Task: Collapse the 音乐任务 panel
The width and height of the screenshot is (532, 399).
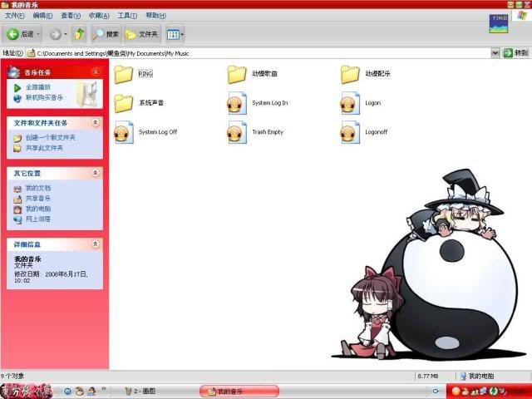Action: point(96,72)
